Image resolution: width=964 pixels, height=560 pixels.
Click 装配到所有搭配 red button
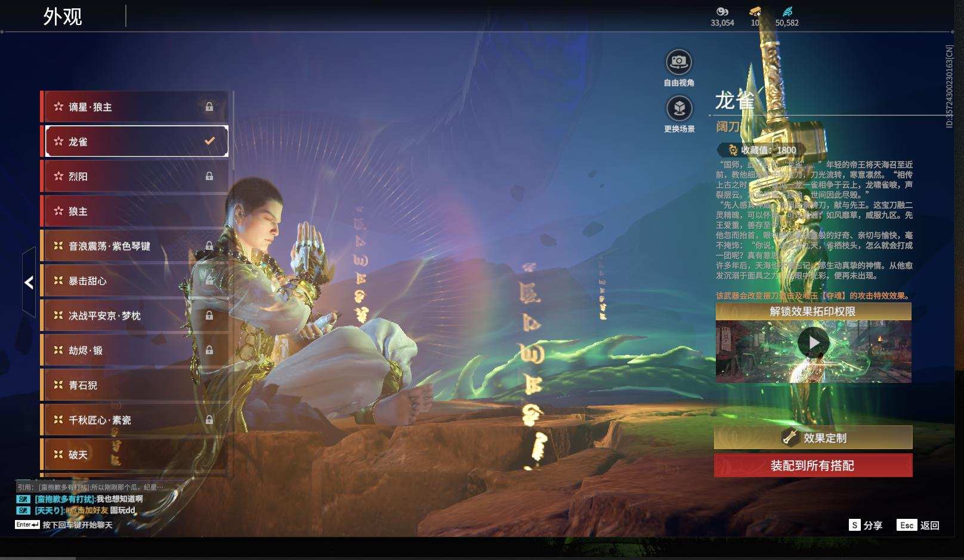813,465
